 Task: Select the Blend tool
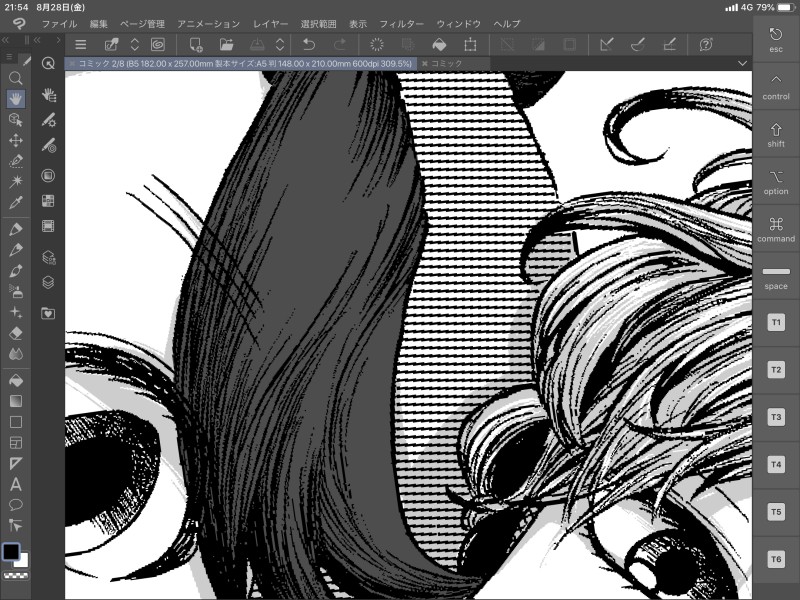pos(16,354)
